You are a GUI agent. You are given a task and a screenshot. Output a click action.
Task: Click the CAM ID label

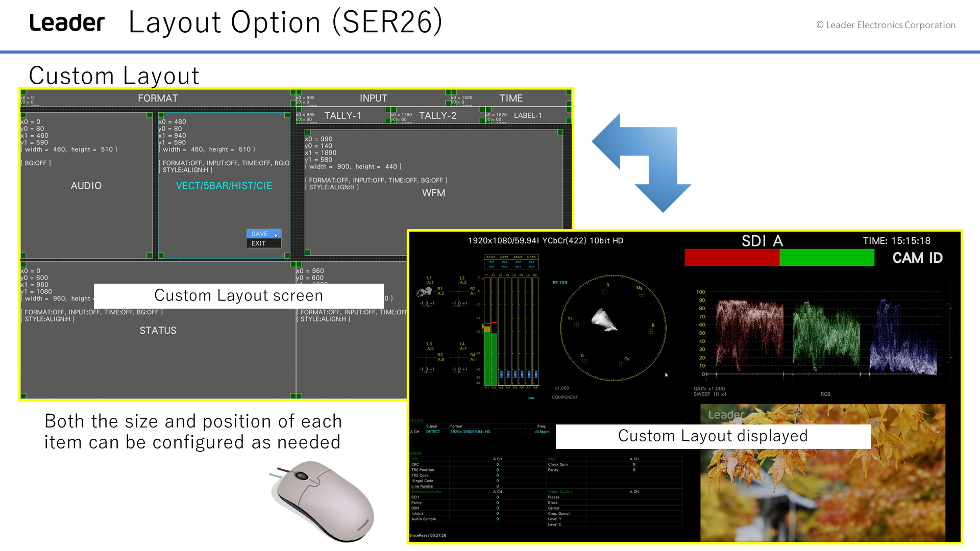(917, 258)
